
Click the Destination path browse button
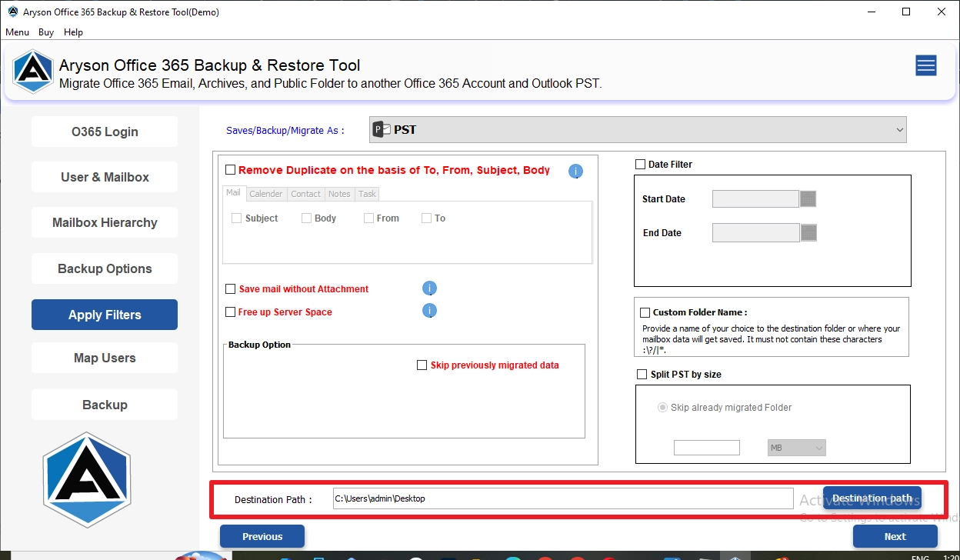(x=872, y=498)
